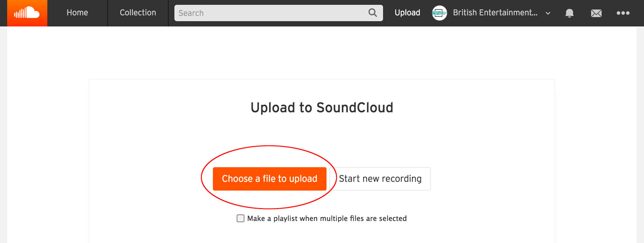Open notifications with the bell icon

pos(569,13)
